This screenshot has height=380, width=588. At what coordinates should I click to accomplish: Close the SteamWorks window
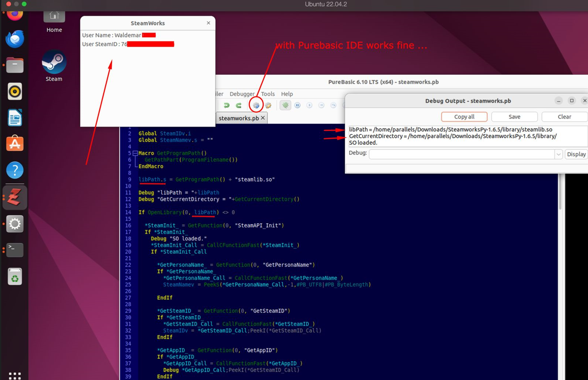(x=208, y=23)
